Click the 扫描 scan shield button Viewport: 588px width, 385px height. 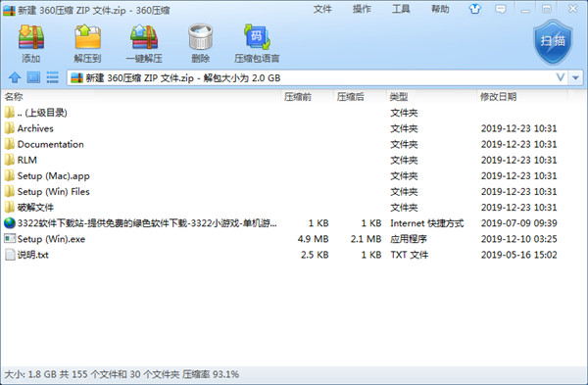point(553,41)
